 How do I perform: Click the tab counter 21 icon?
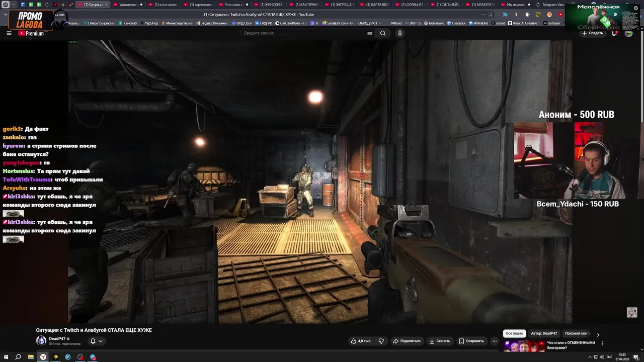point(6,5)
